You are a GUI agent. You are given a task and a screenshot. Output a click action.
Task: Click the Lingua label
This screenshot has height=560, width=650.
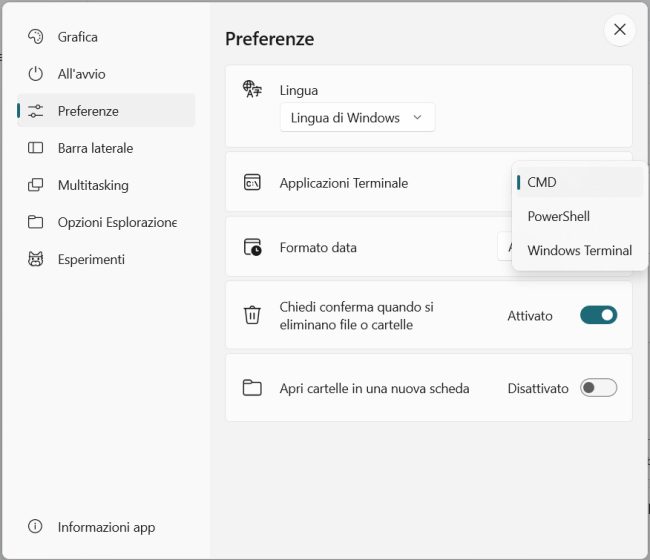tap(298, 90)
